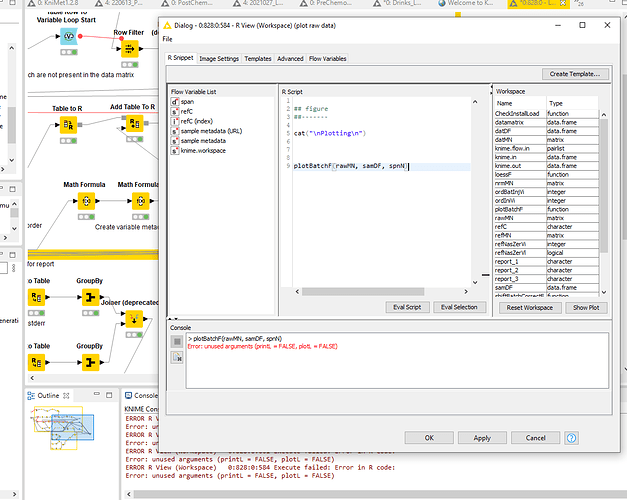Screen dimensions: 627x500
Task: Click the first Math Formula node
Action: click(86, 201)
